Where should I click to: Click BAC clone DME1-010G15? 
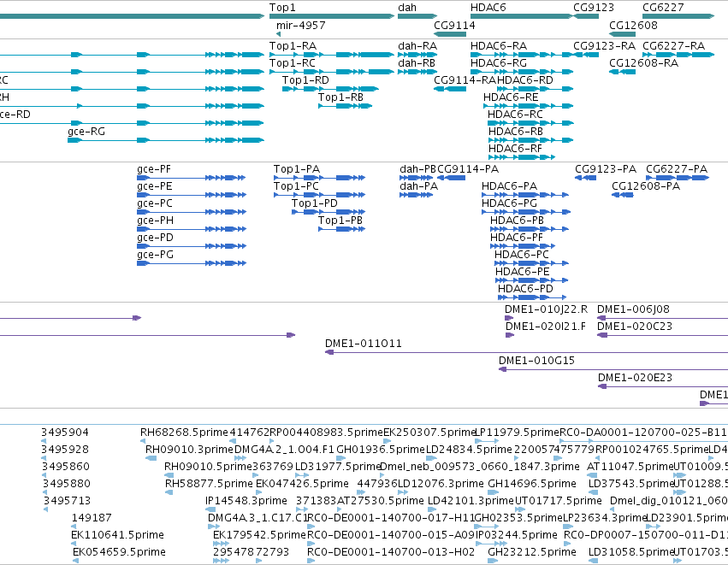tap(613, 369)
